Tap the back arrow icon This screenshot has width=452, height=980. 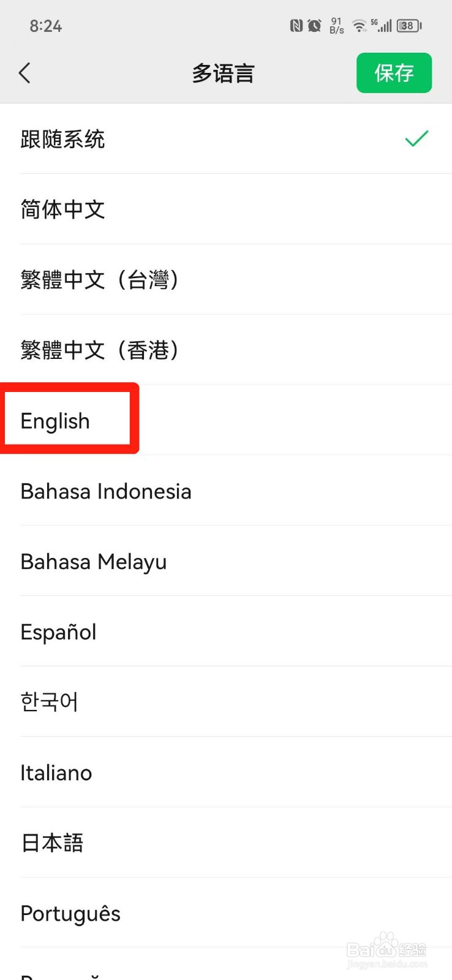24,73
